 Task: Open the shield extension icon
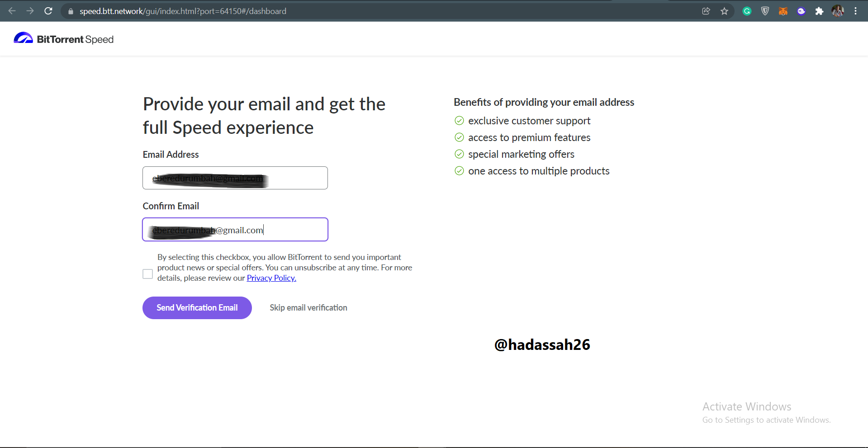(765, 11)
